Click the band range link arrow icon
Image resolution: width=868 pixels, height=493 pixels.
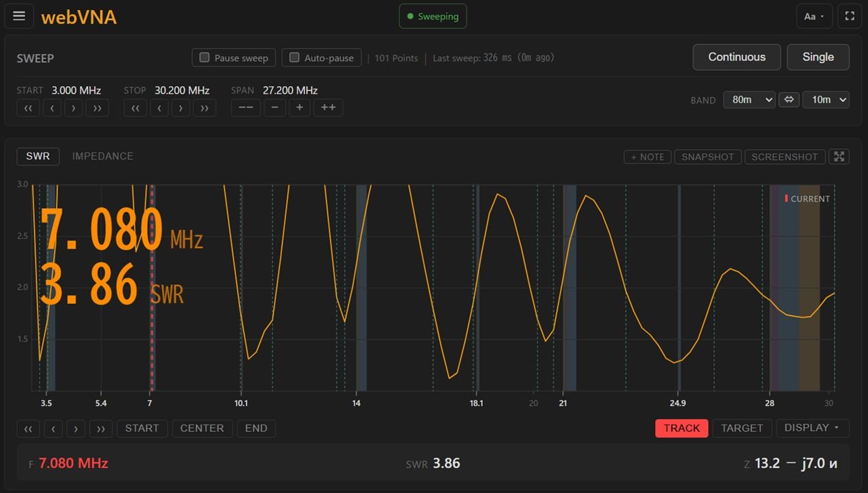789,100
